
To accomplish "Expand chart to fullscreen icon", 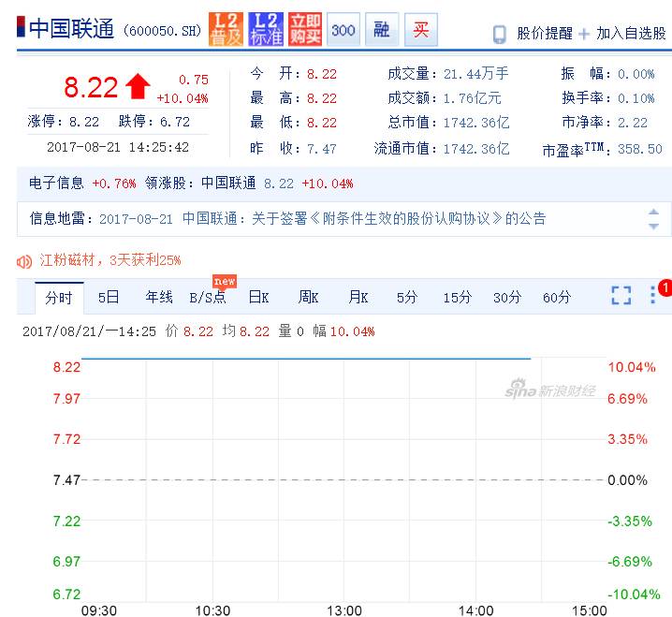I will (x=621, y=295).
